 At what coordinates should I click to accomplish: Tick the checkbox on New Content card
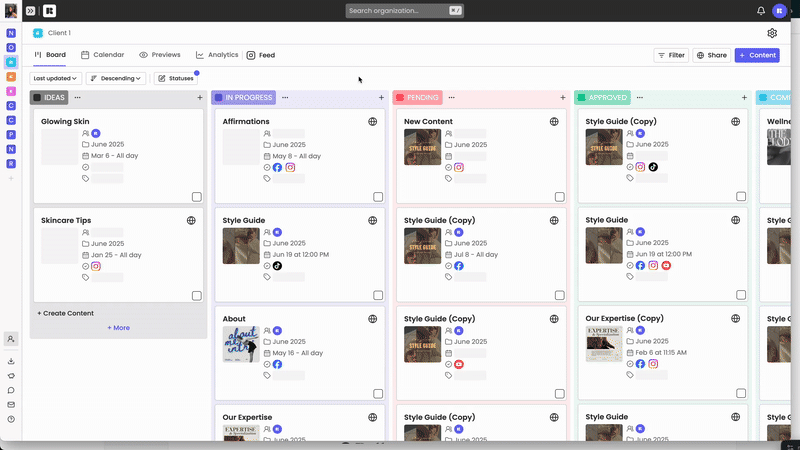tap(560, 197)
